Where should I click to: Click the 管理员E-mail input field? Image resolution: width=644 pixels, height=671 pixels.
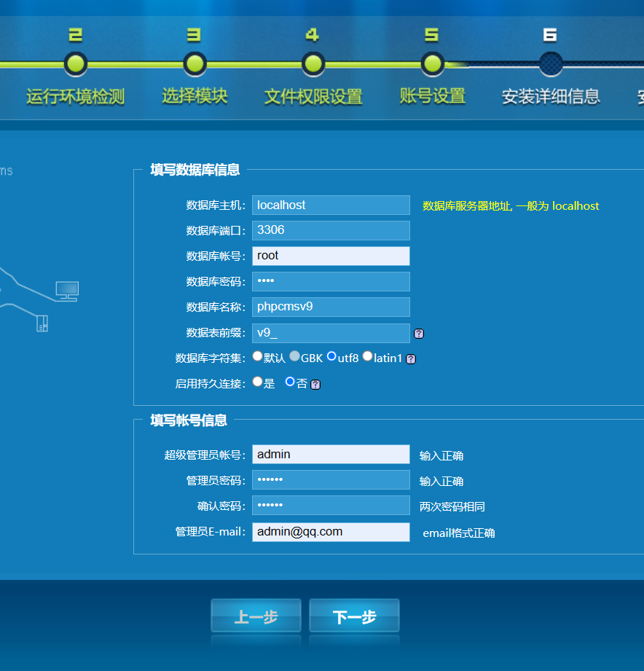coord(330,532)
